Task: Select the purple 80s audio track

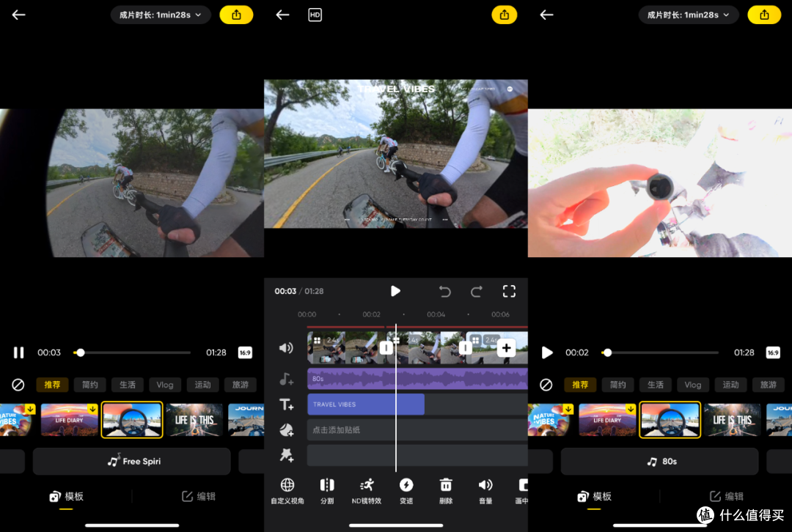Action: (x=417, y=379)
